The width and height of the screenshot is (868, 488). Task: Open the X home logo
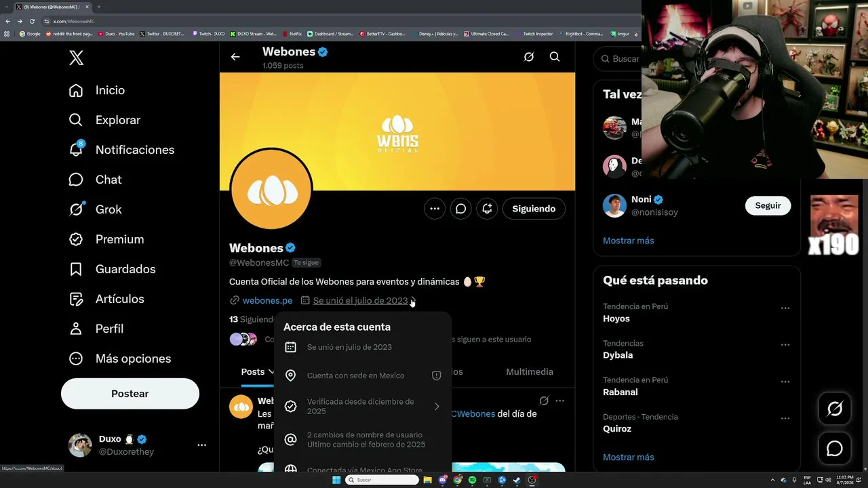77,58
